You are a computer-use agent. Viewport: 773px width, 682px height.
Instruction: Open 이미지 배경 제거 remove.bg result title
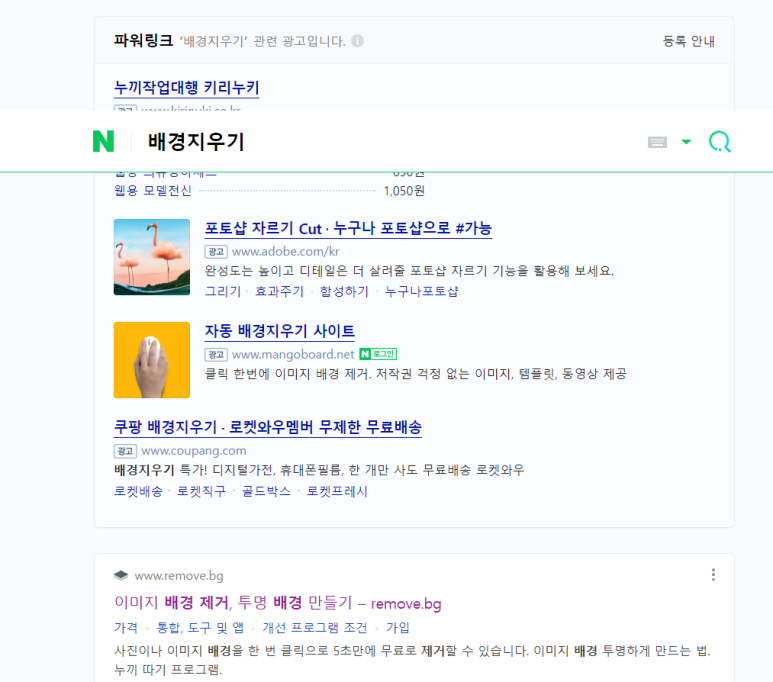point(278,603)
